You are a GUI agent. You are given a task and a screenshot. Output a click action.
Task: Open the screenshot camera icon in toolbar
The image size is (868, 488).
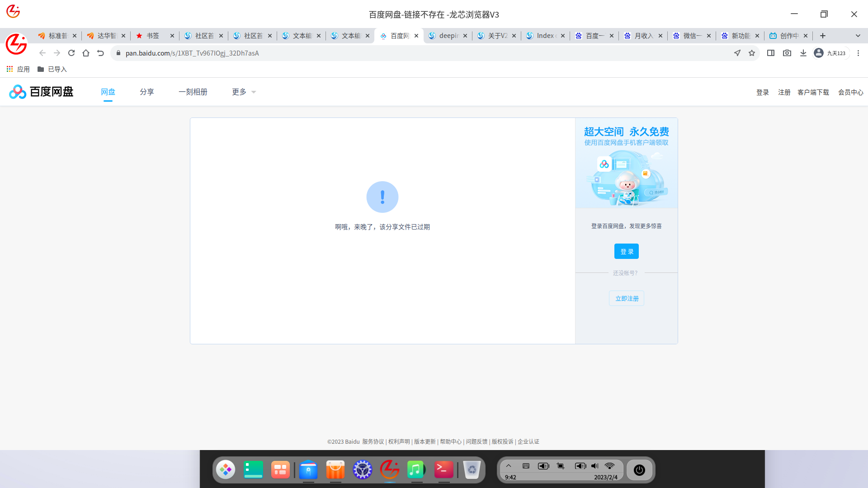click(x=787, y=53)
